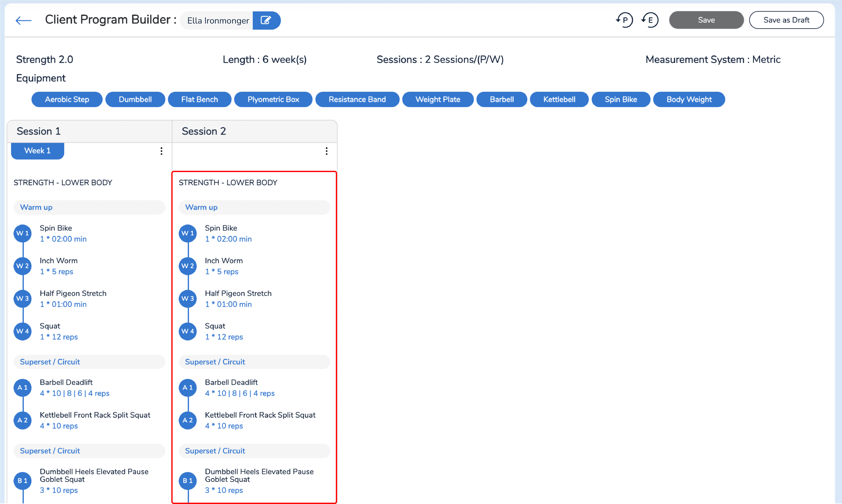Click Session 1 Inch Worm 1 * 5 reps
Screen dimensions: 842x504
point(56,272)
